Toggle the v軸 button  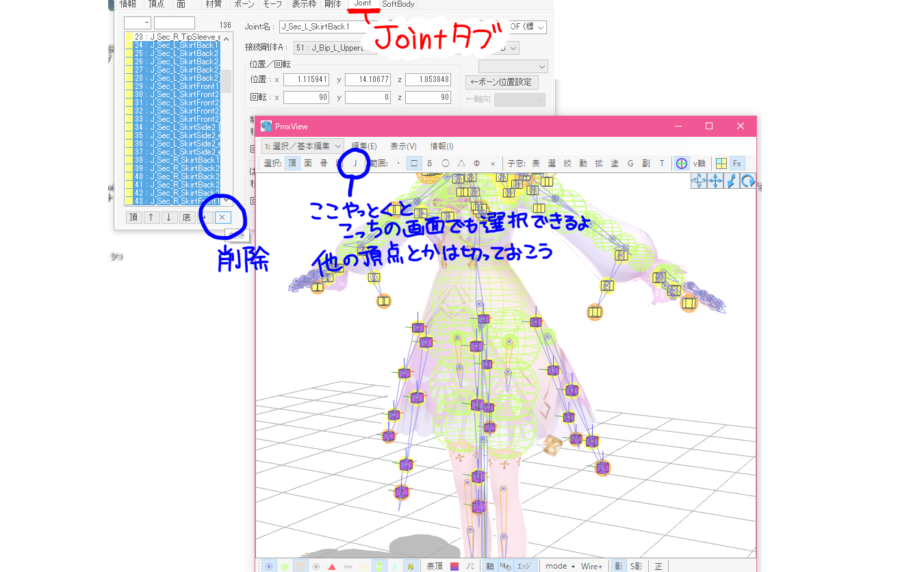pos(699,164)
